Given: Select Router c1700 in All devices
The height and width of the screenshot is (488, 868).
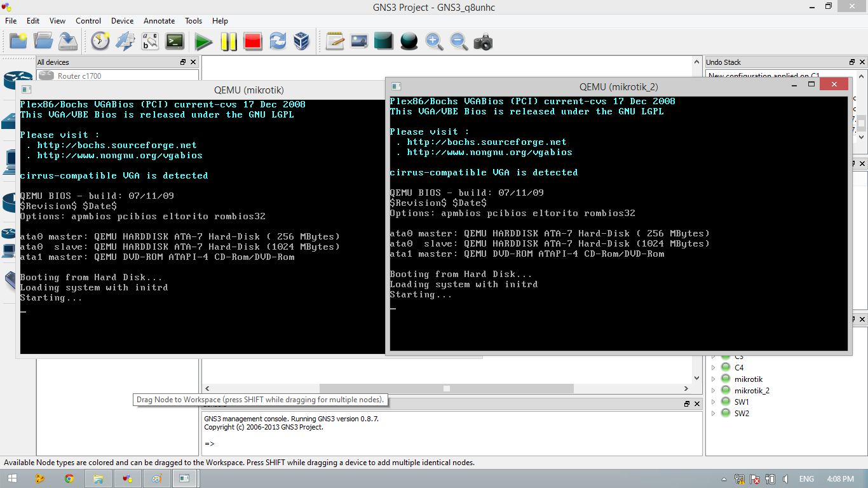Looking at the screenshot, I should pyautogui.click(x=118, y=76).
